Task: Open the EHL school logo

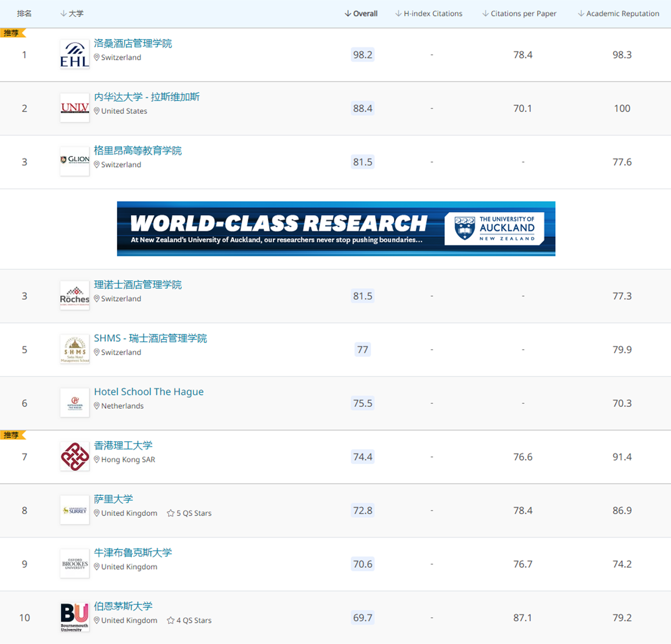Action: (x=75, y=54)
